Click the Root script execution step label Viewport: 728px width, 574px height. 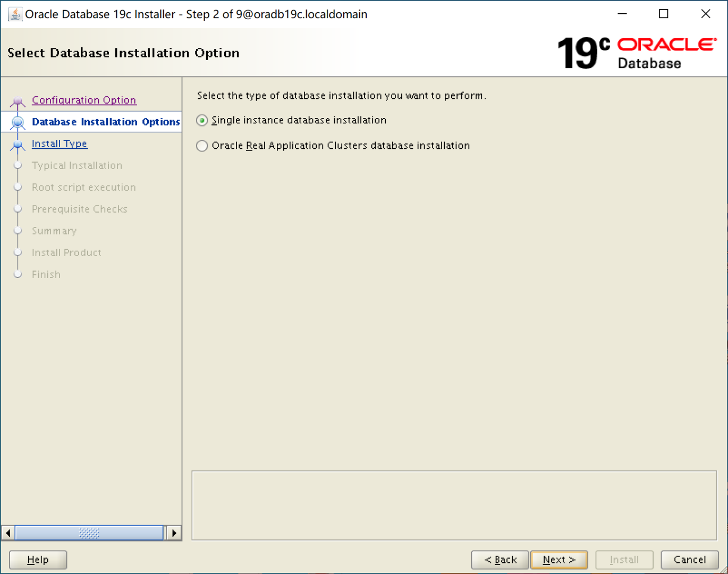84,187
